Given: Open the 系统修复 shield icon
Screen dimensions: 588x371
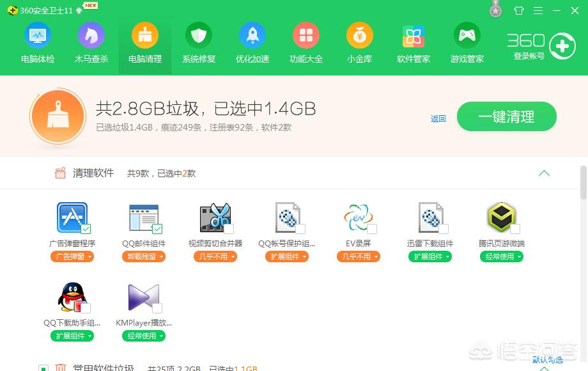Looking at the screenshot, I should (x=199, y=36).
